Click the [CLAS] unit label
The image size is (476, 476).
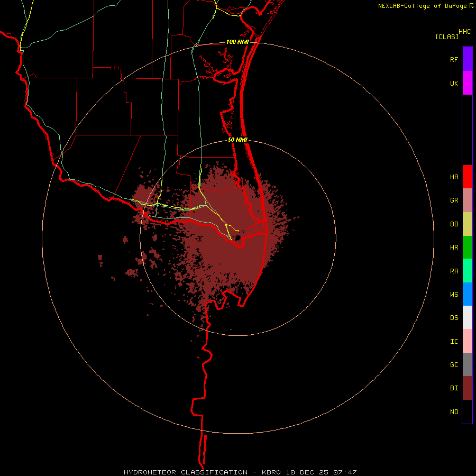coord(447,36)
